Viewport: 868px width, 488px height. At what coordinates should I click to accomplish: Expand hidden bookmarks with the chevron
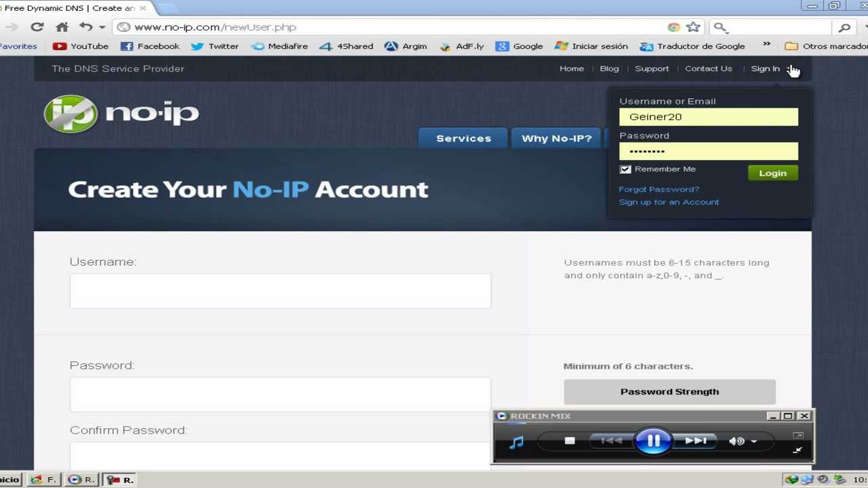[767, 45]
